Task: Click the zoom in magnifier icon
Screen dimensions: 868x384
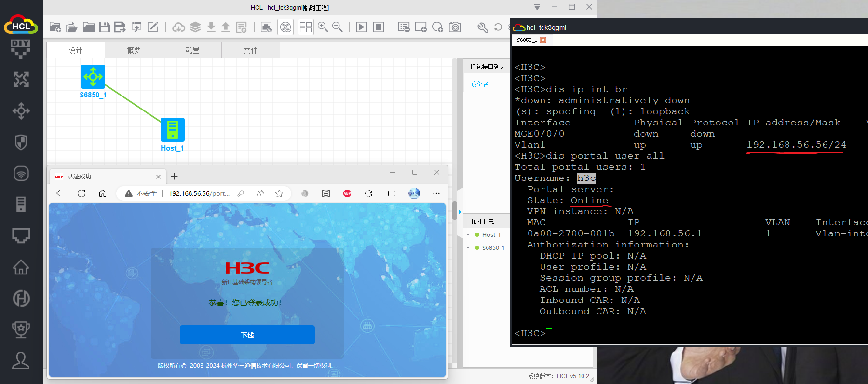Action: click(x=323, y=27)
